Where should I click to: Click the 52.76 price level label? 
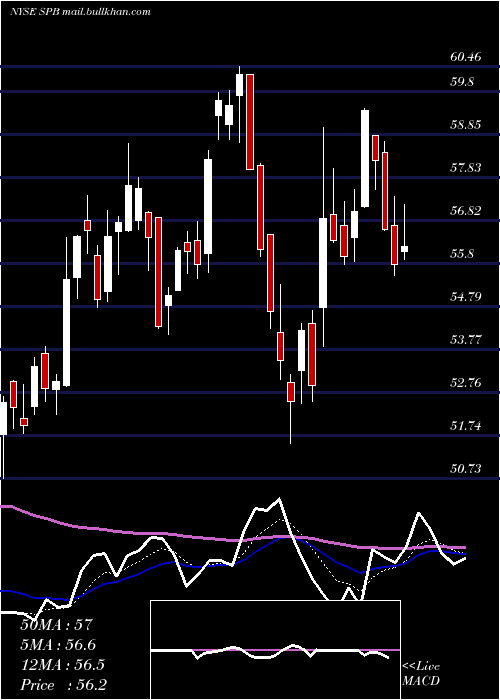[x=466, y=383]
